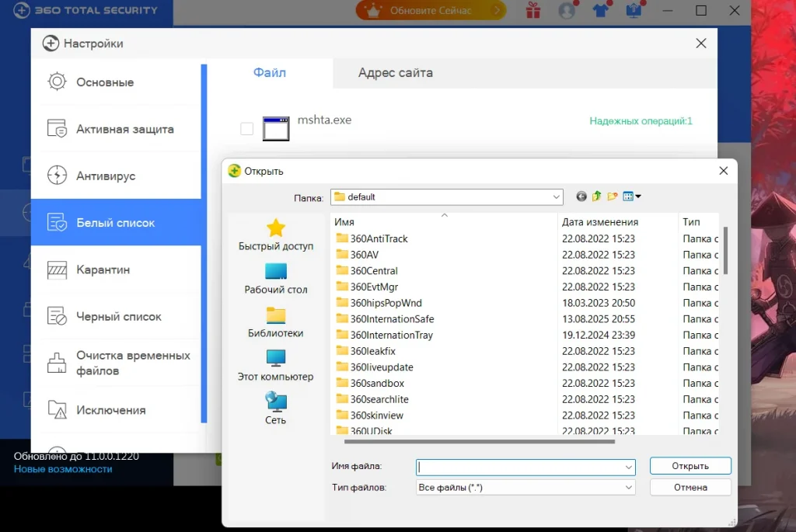Close the Настройки settings window
This screenshot has height=532, width=796.
coord(701,43)
